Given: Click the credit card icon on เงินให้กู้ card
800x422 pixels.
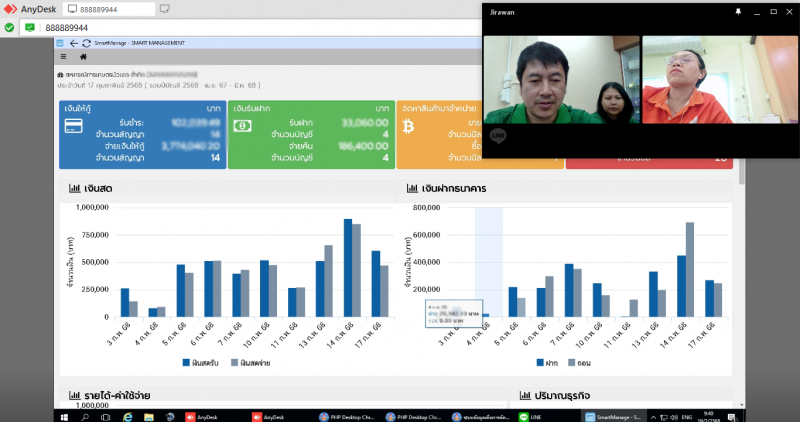Looking at the screenshot, I should click(x=73, y=126).
